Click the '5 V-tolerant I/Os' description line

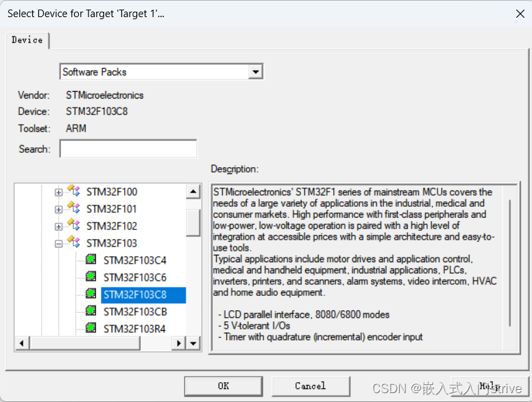[x=254, y=326]
